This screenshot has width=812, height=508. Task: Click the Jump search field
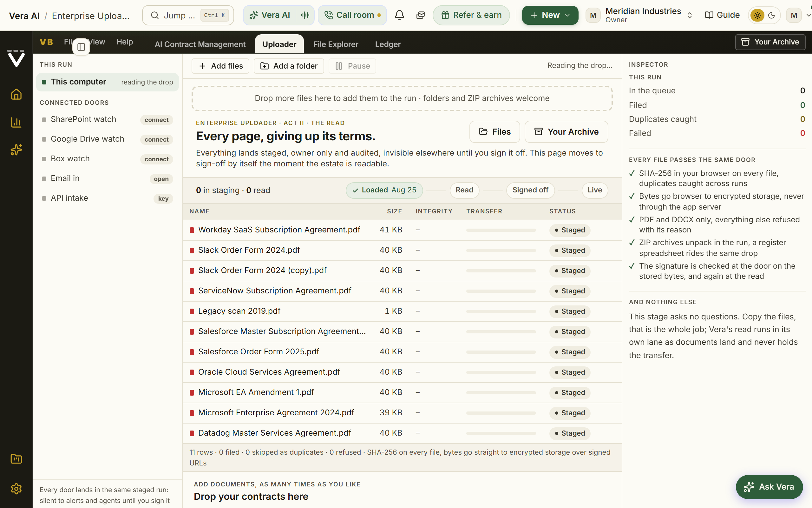[x=188, y=15]
